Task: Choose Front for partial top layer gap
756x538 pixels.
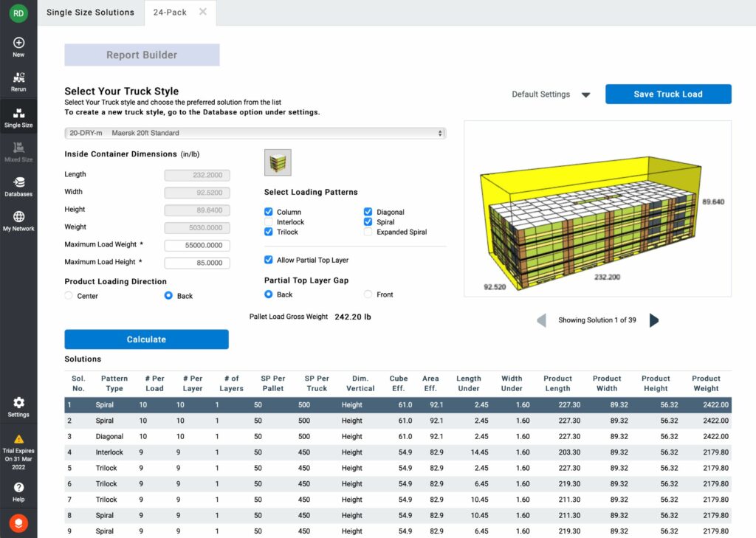Action: pos(368,294)
